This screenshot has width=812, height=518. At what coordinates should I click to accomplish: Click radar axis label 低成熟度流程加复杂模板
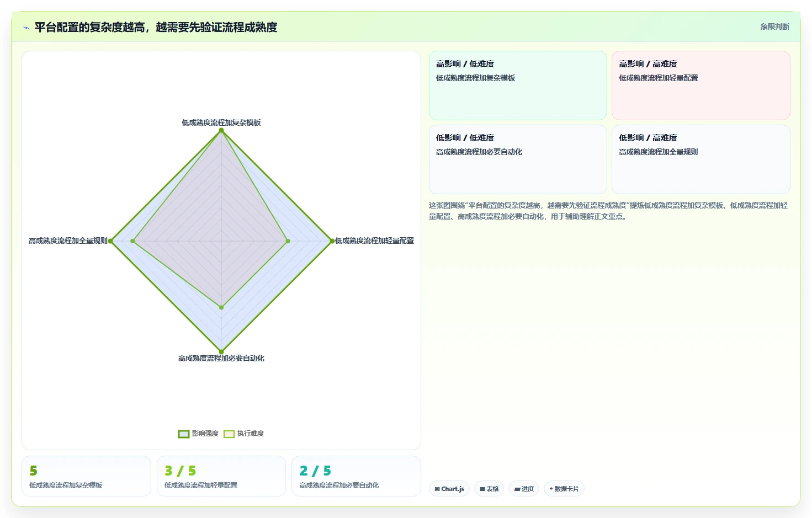click(x=221, y=122)
